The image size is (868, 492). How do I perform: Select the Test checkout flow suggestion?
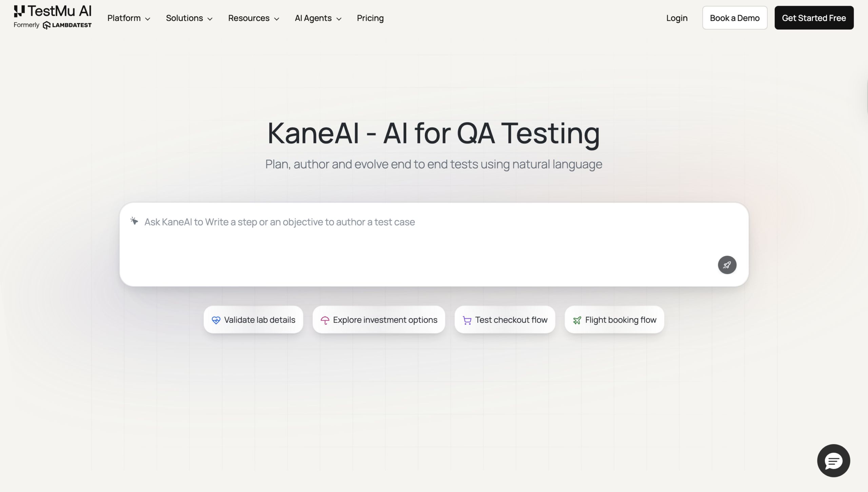click(505, 320)
